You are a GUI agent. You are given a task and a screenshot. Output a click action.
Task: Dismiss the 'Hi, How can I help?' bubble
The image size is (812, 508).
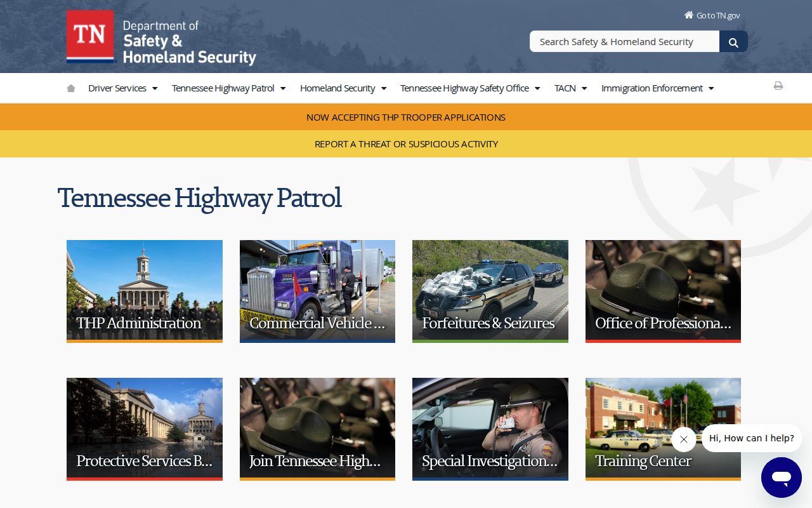683,439
